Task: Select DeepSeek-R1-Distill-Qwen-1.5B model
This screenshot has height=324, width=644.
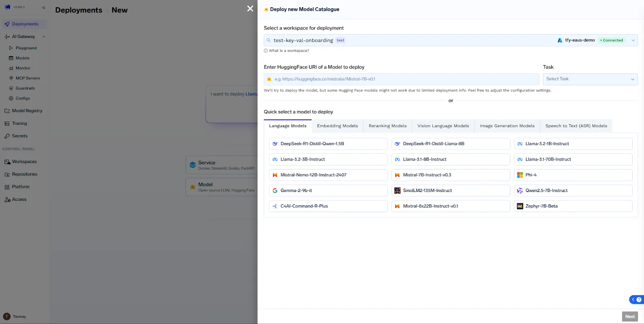Action: coord(328,144)
